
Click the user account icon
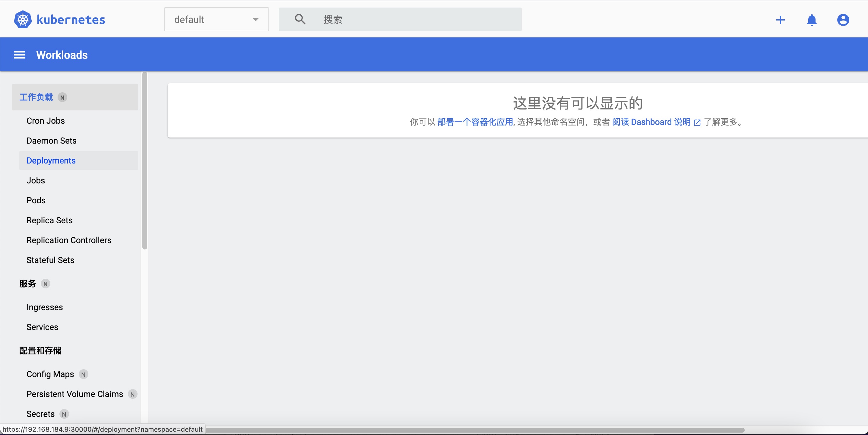(842, 19)
